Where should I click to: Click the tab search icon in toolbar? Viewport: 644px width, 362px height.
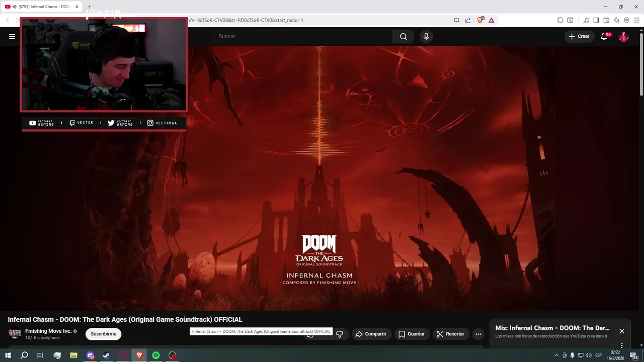570,20
